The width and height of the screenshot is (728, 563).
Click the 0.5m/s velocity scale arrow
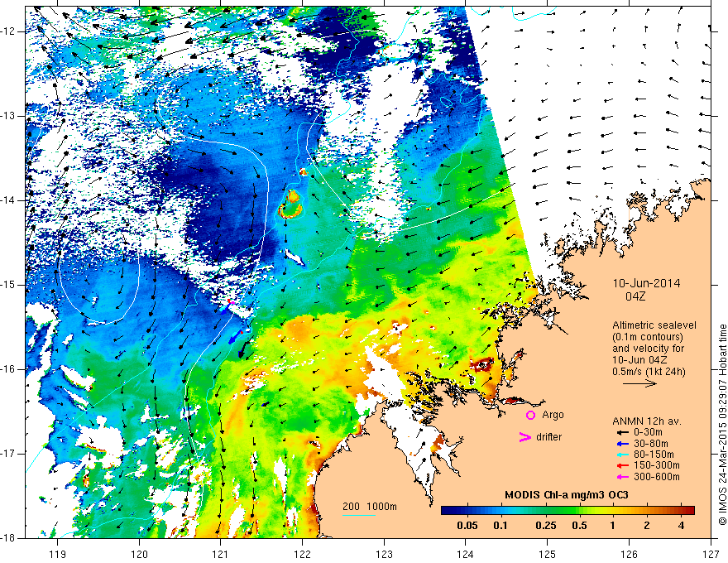coord(639,383)
